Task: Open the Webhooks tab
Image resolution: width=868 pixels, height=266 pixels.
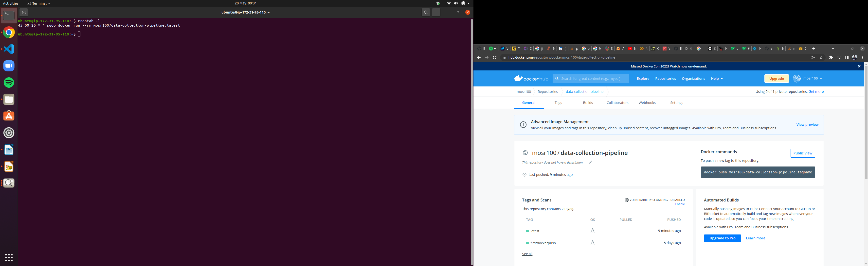Action: point(647,103)
